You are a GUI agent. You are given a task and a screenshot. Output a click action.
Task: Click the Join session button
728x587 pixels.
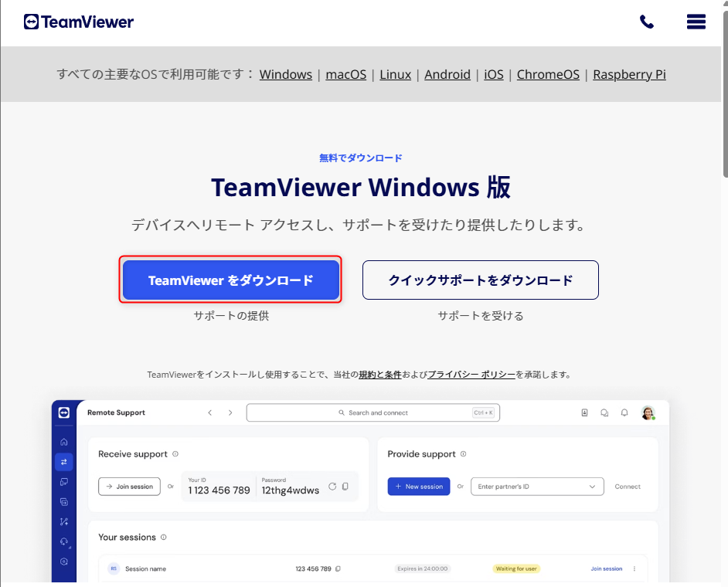tap(129, 487)
